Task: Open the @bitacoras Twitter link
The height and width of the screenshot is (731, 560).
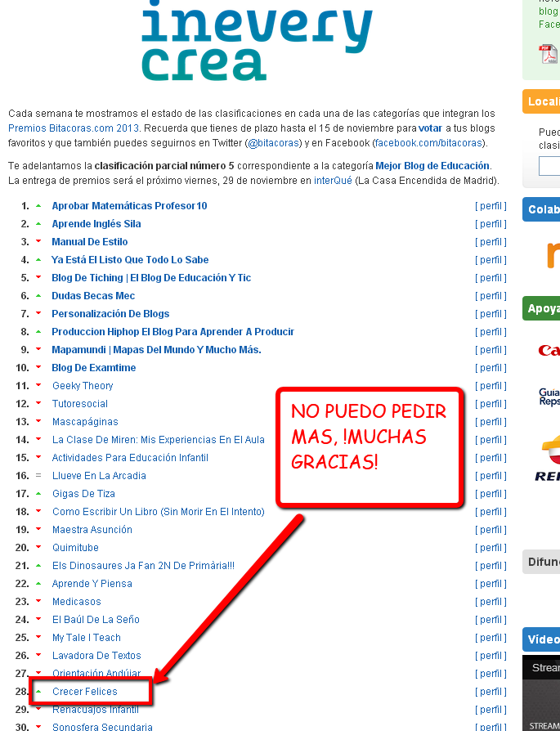Action: (x=276, y=143)
